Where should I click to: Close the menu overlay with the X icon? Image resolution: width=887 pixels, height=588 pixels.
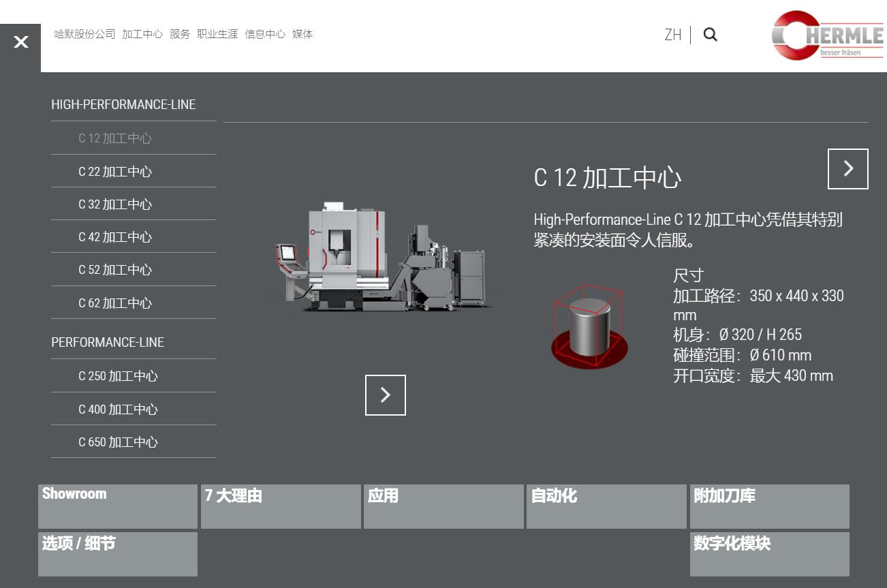[x=21, y=42]
